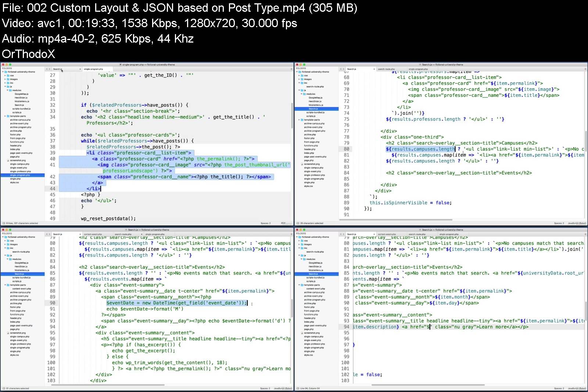This screenshot has width=588, height=392.
Task: Open style.css in top-right frame sidebar
Action: pos(308,186)
